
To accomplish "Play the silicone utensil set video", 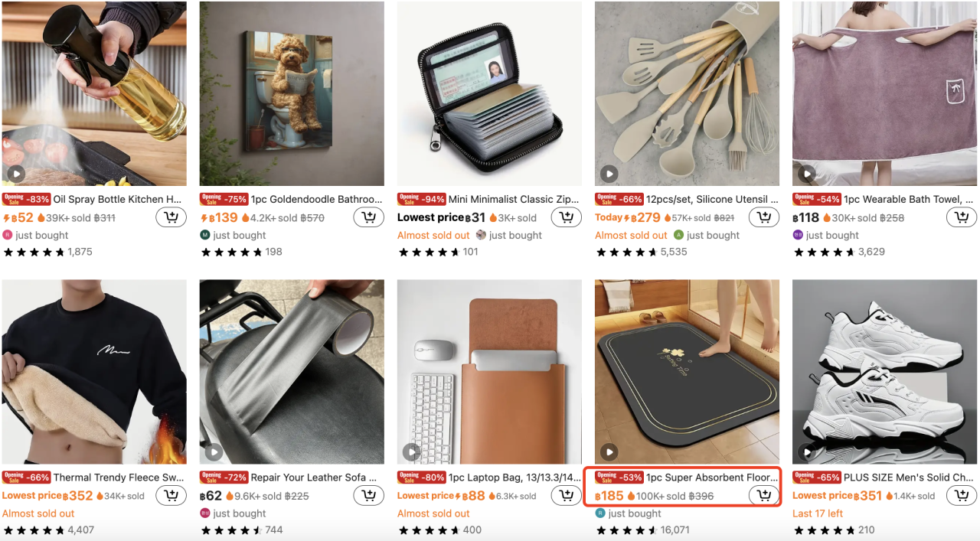I will [x=609, y=174].
